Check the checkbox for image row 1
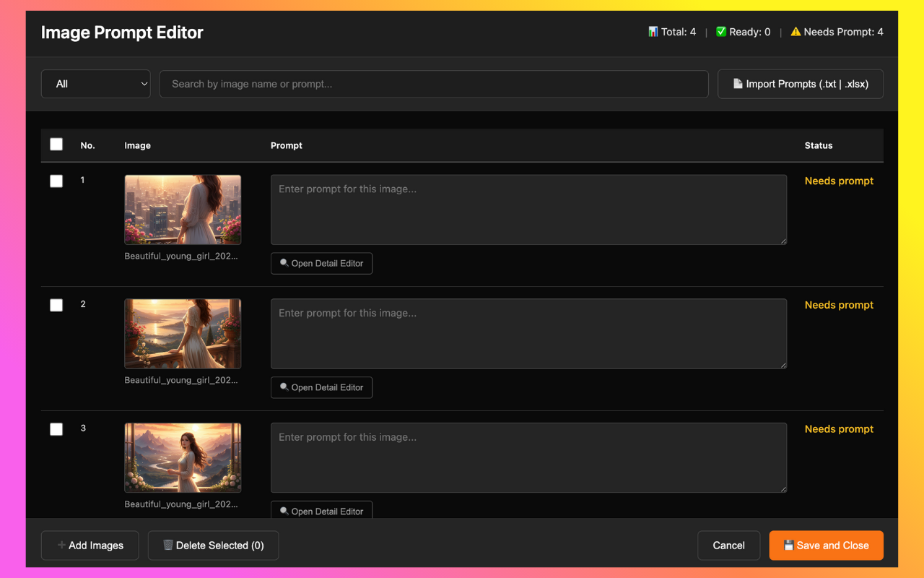The height and width of the screenshot is (578, 924). [56, 181]
